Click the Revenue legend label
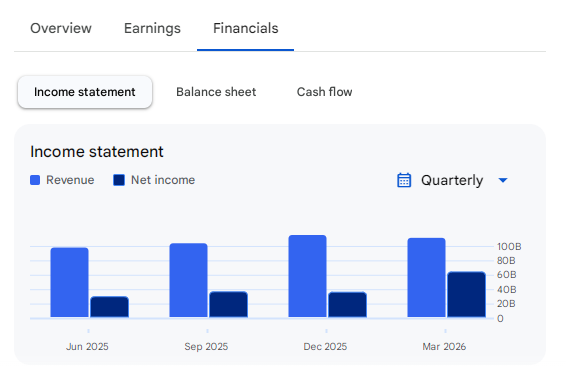 click(x=70, y=180)
